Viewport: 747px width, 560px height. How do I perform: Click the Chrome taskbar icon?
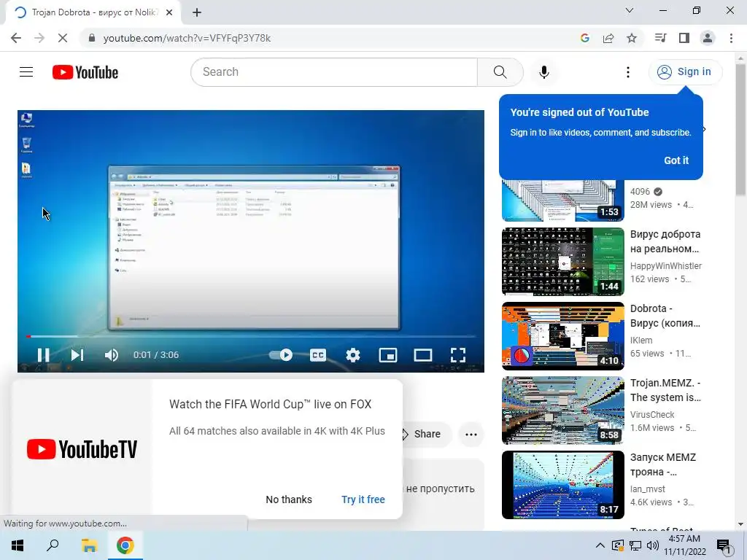click(125, 545)
